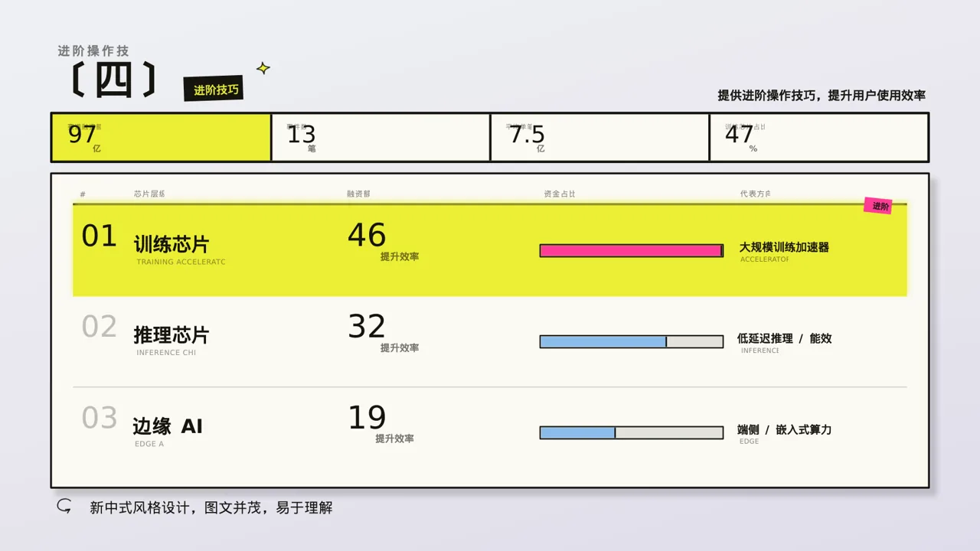Click 大规模训练加速器 text
The height and width of the screenshot is (551, 980).
click(x=784, y=247)
